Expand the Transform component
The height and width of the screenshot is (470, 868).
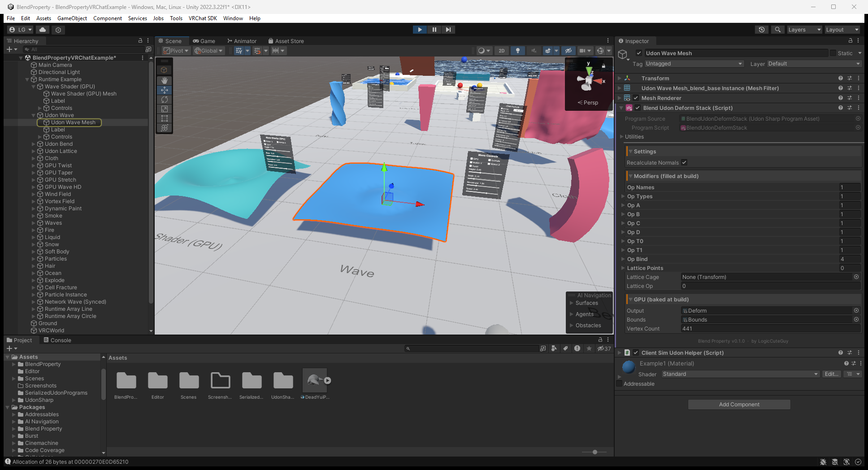[620, 78]
